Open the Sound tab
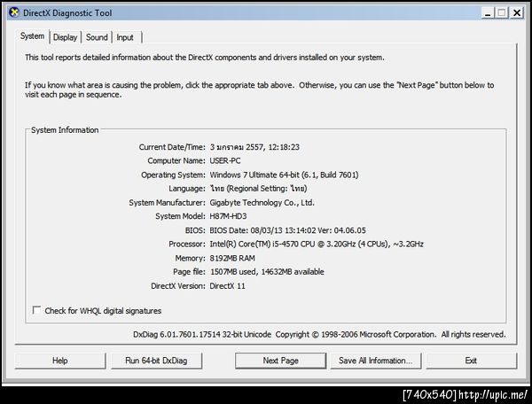532x404 pixels. coord(97,37)
